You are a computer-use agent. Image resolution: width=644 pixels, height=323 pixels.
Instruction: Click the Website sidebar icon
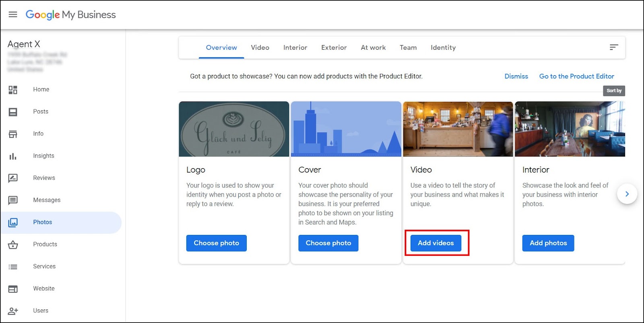coord(13,289)
